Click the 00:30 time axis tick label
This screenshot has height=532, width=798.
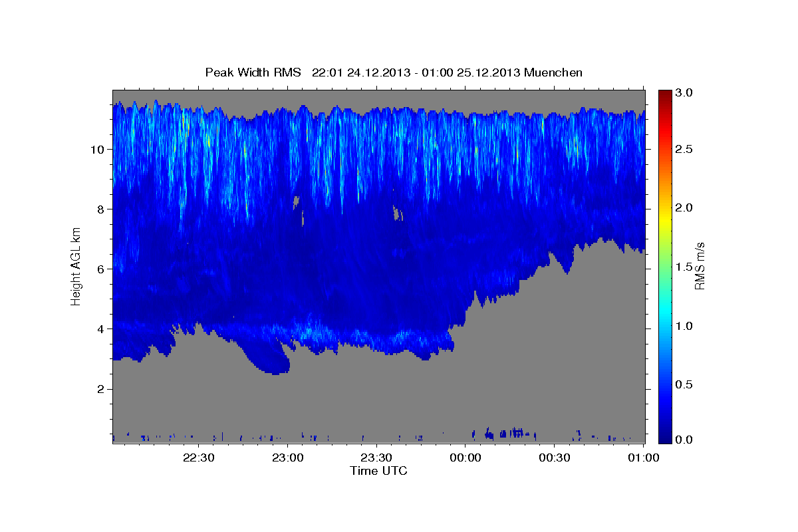[555, 458]
